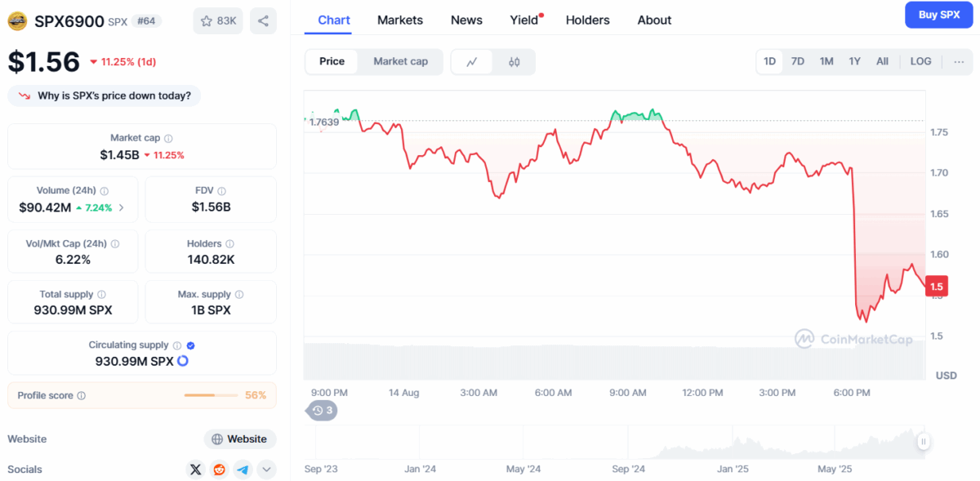Click the #64 rank badge
This screenshot has width=980, height=481.
(x=147, y=21)
